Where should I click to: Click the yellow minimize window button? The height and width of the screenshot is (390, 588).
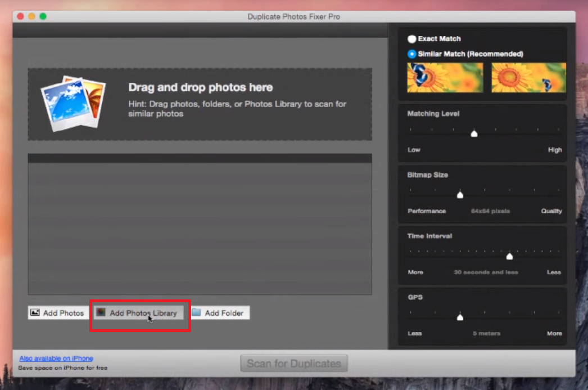[x=32, y=16]
